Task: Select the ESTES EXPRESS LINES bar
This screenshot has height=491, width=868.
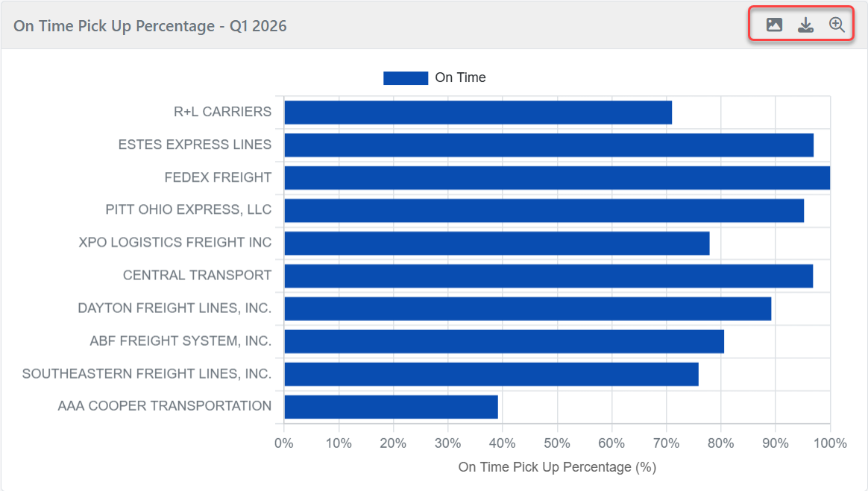Action: pyautogui.click(x=548, y=145)
